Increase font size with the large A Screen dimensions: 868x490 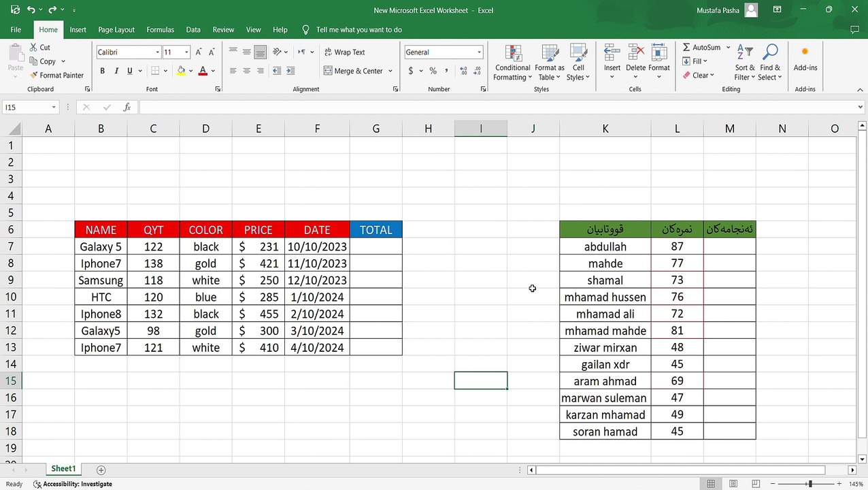pyautogui.click(x=199, y=52)
